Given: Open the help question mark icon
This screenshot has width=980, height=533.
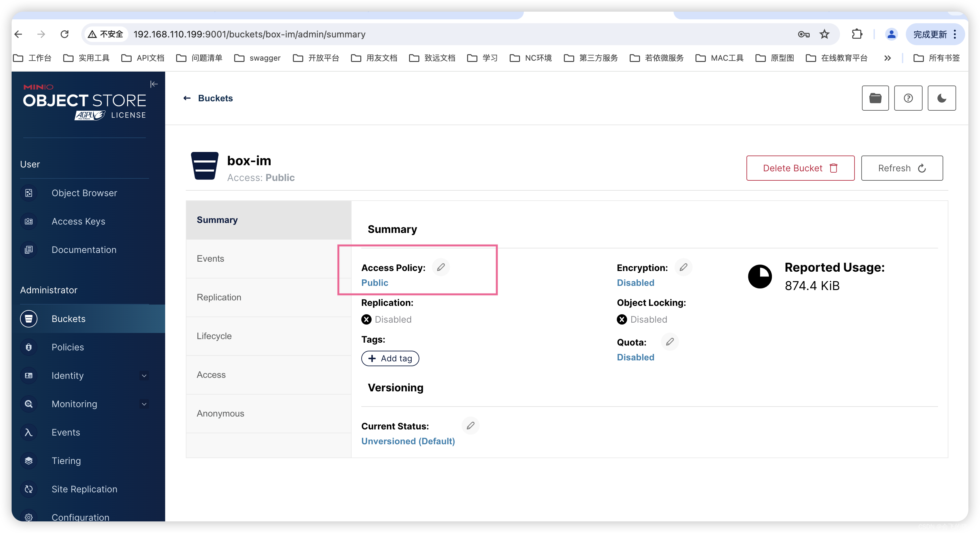Looking at the screenshot, I should (x=908, y=98).
